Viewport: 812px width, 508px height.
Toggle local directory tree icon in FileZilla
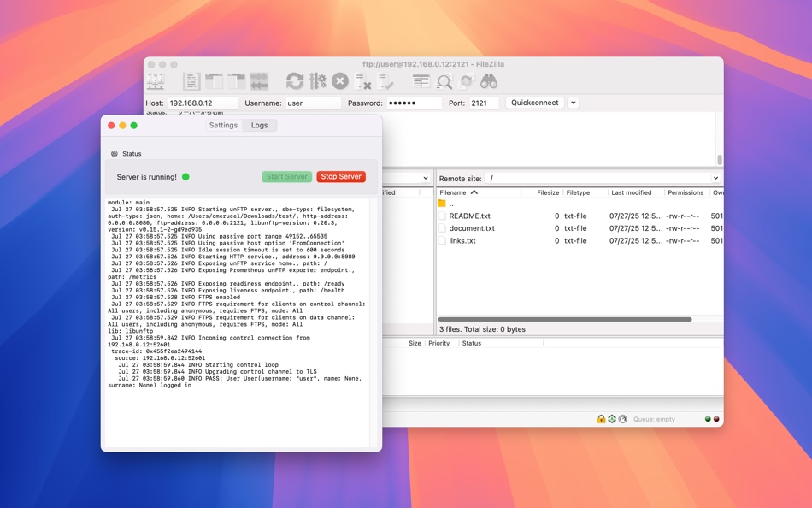(x=214, y=81)
